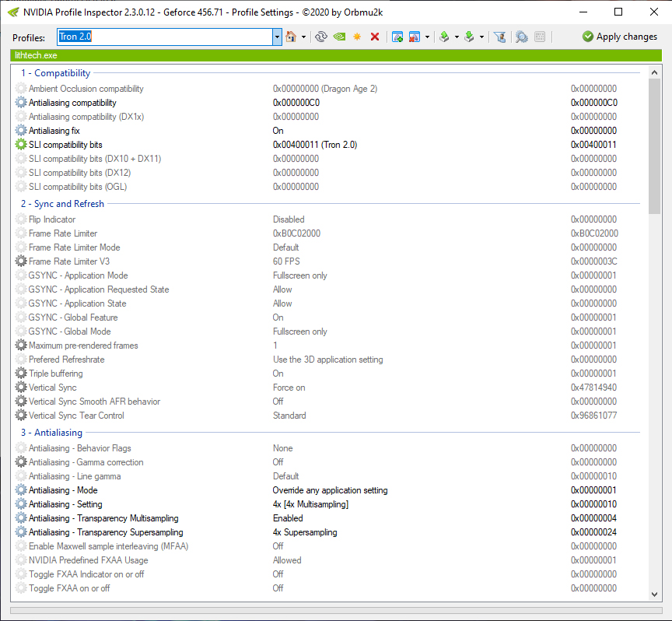Viewport: 672px width, 621px height.
Task: Click the gear icon beside Antialiasing - Gamma correction
Action: pos(20,462)
